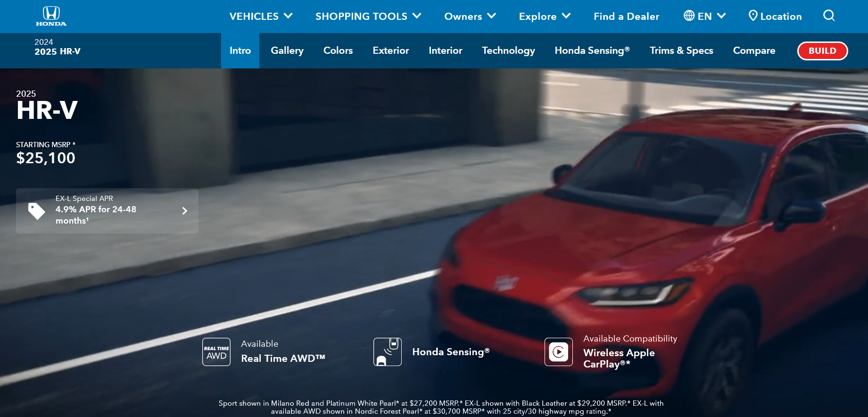Click the large HR-V heading

pyautogui.click(x=47, y=110)
